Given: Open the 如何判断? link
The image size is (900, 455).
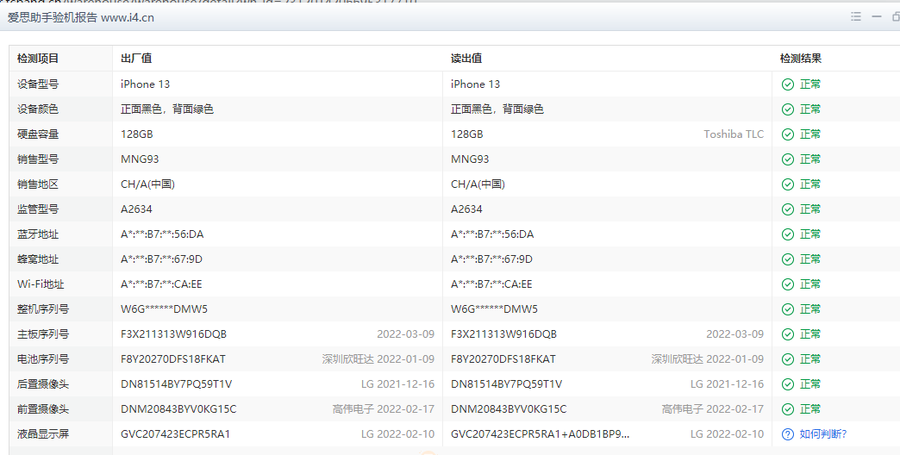Looking at the screenshot, I should click(823, 434).
